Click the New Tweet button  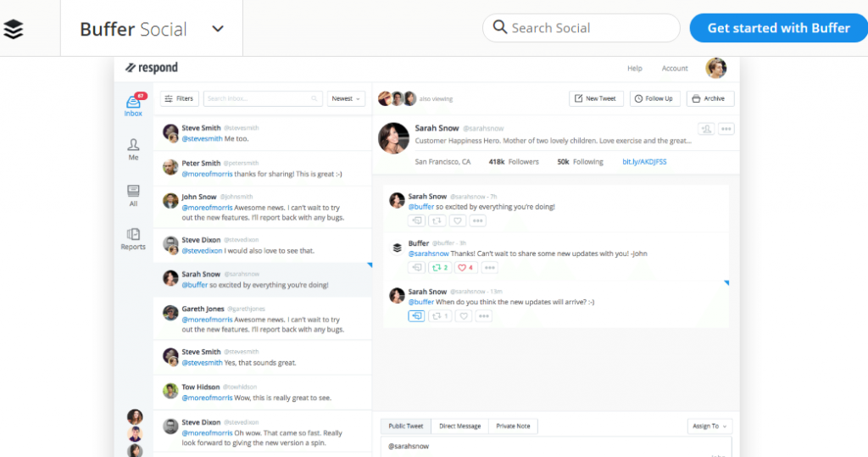click(x=596, y=98)
